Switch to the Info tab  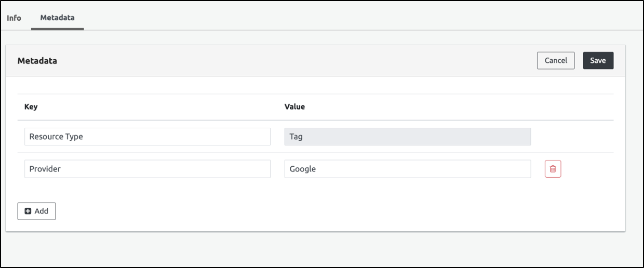coord(14,18)
